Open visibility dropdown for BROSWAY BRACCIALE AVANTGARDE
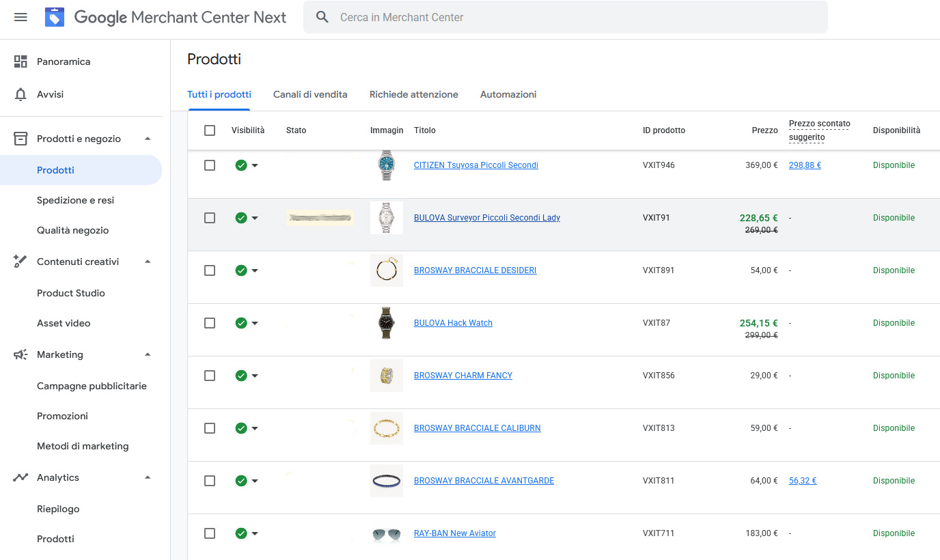The image size is (940, 560). click(x=255, y=481)
